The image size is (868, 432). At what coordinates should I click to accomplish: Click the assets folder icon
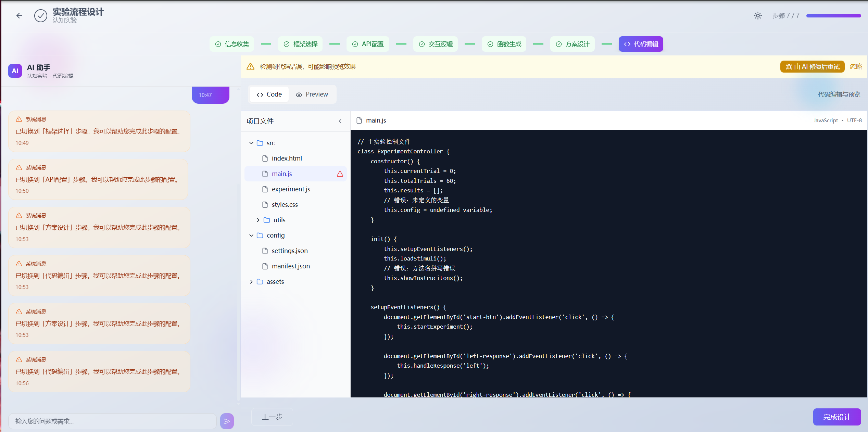pyautogui.click(x=260, y=281)
